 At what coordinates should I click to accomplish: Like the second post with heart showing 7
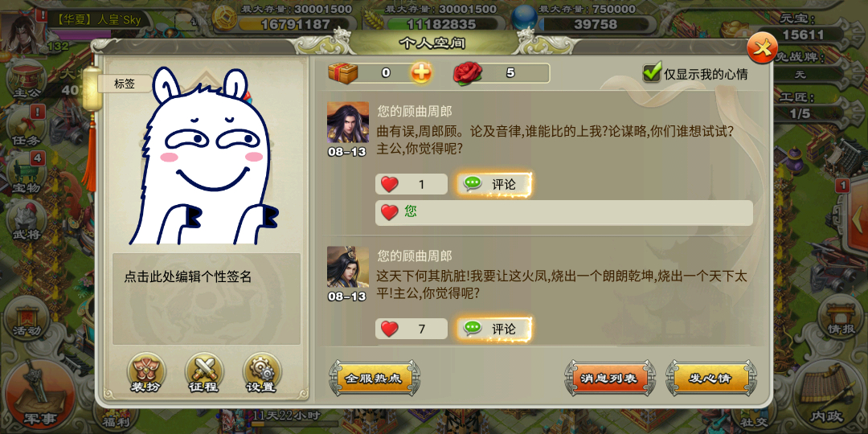[x=411, y=329]
